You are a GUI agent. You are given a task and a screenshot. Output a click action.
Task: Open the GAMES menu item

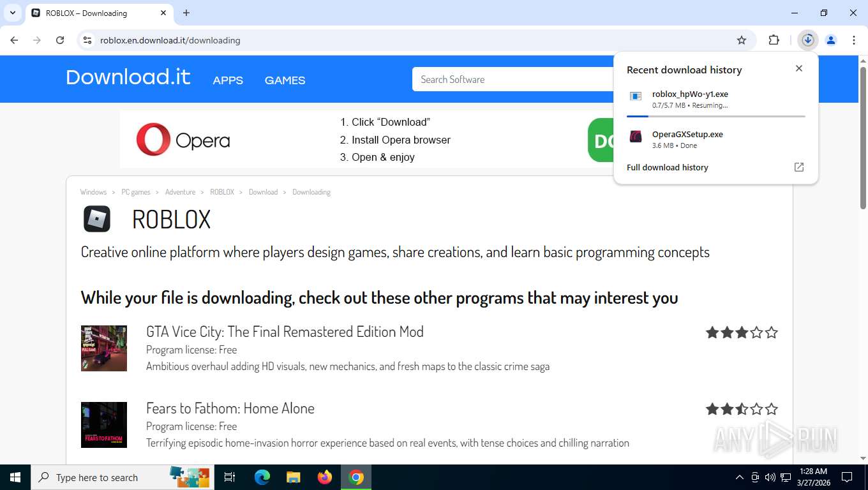point(285,80)
